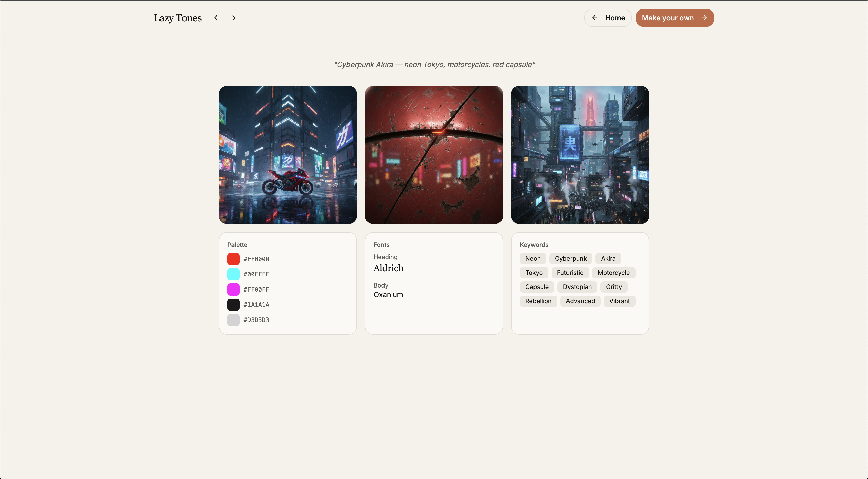
Task: Expand the Keywords panel
Action: point(534,244)
